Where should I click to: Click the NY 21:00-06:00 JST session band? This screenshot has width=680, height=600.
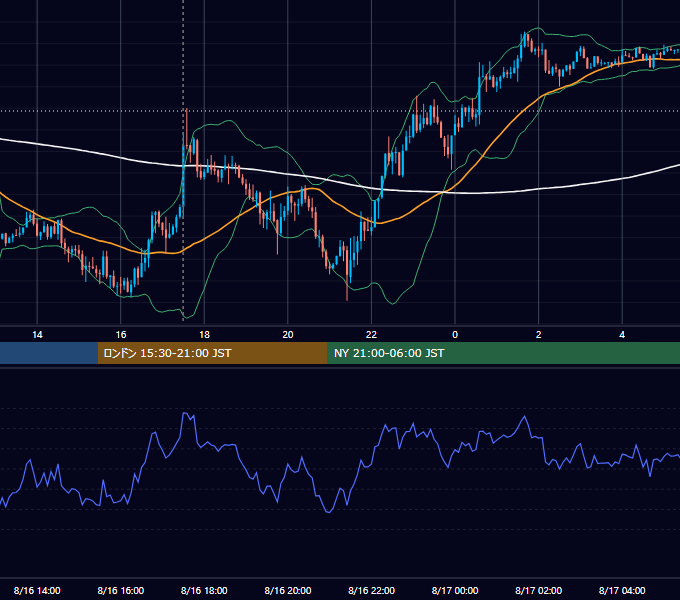click(503, 353)
